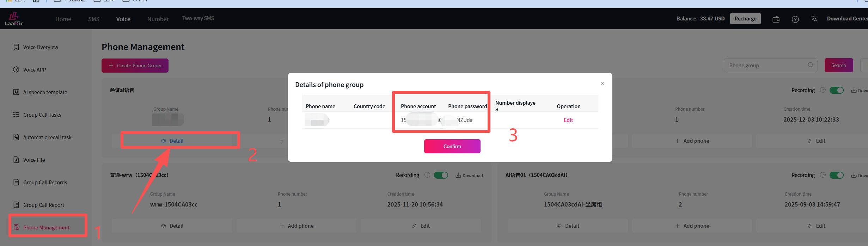Close the phone group details dialog

603,84
